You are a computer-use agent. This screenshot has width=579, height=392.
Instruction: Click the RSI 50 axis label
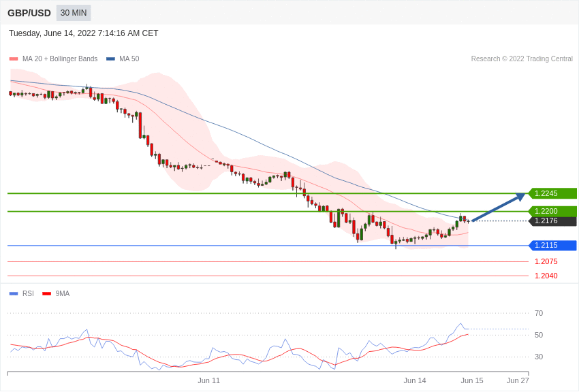539,335
